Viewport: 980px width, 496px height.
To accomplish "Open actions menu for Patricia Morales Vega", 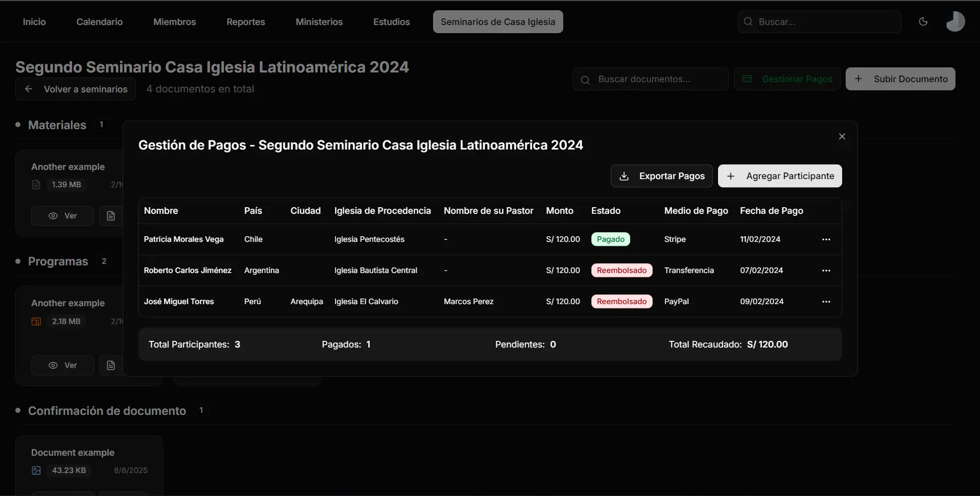I will tap(826, 239).
